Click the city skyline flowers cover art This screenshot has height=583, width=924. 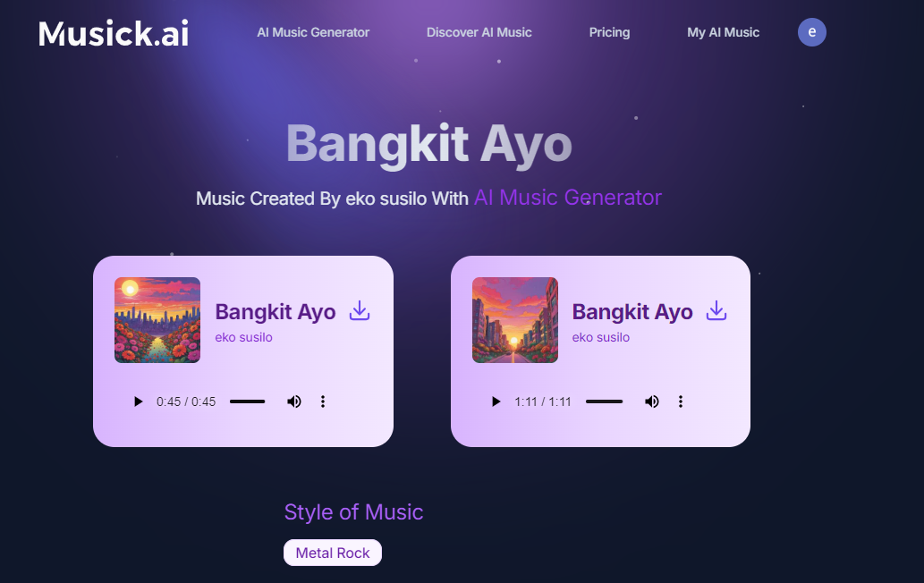click(x=157, y=320)
